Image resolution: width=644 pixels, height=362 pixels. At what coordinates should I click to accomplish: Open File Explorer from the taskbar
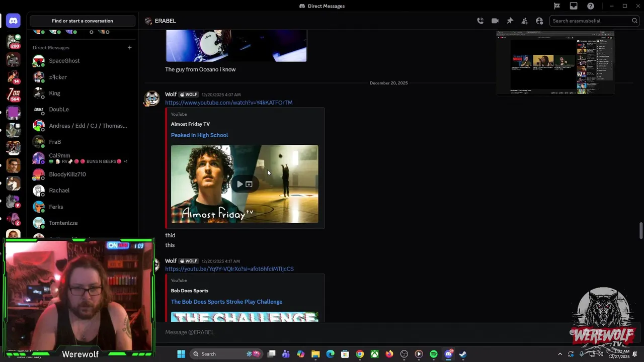(315, 354)
